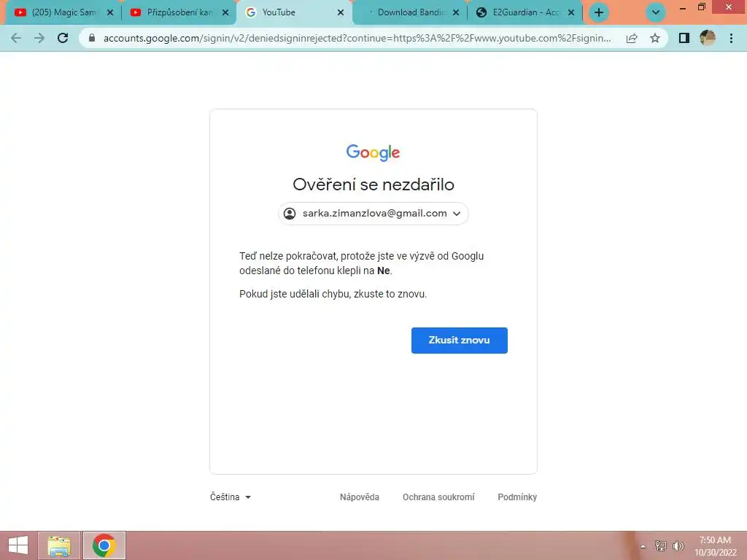The width and height of the screenshot is (747, 560).
Task: Close the Magic Sam tab
Action: pyautogui.click(x=110, y=13)
